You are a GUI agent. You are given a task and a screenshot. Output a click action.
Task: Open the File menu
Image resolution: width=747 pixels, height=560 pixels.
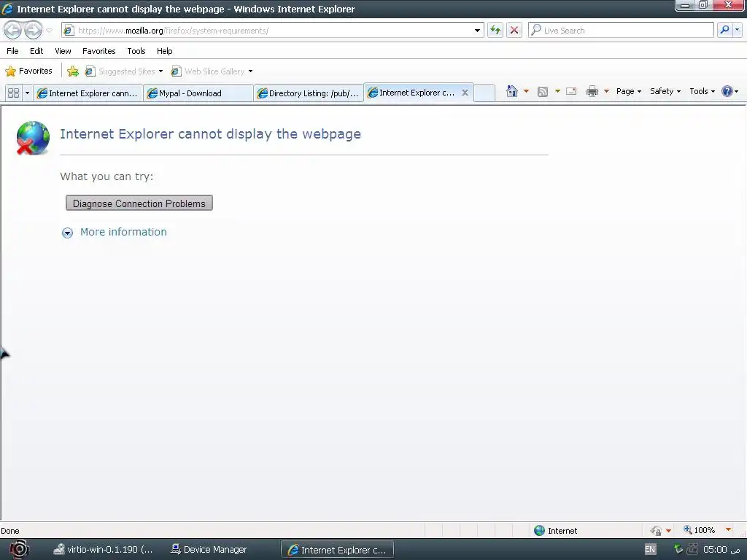[13, 51]
